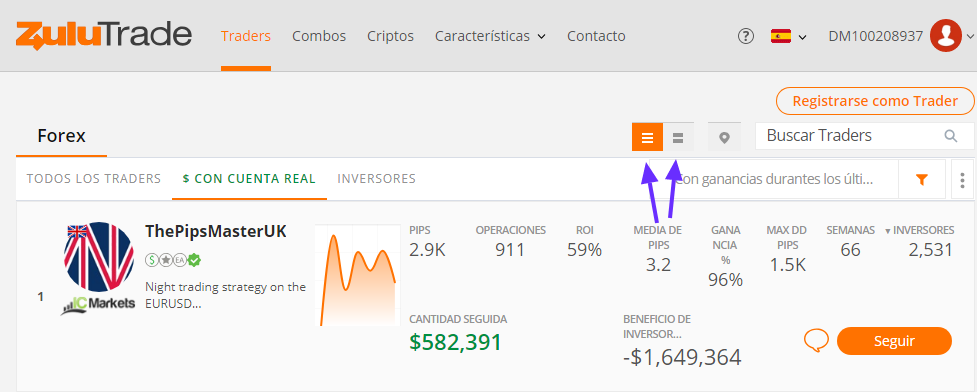Click the orange filter funnel icon

pyautogui.click(x=922, y=179)
